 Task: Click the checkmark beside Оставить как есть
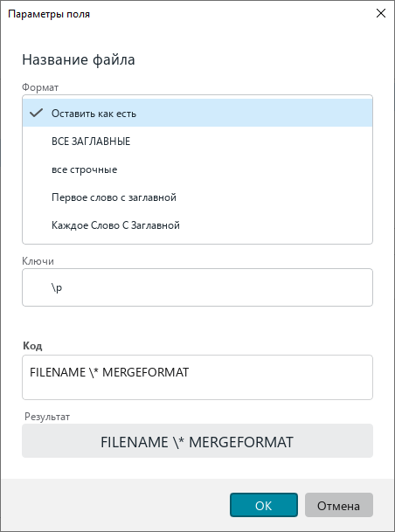coord(36,113)
